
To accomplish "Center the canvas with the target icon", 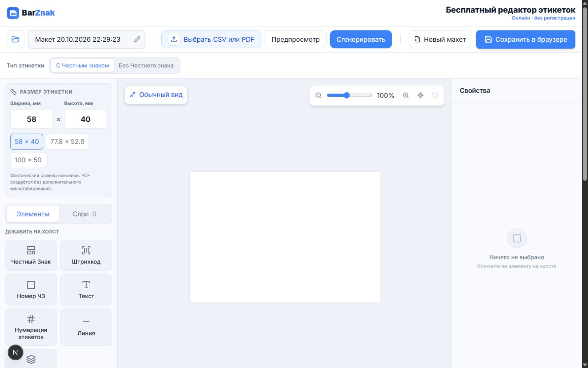I will click(420, 95).
